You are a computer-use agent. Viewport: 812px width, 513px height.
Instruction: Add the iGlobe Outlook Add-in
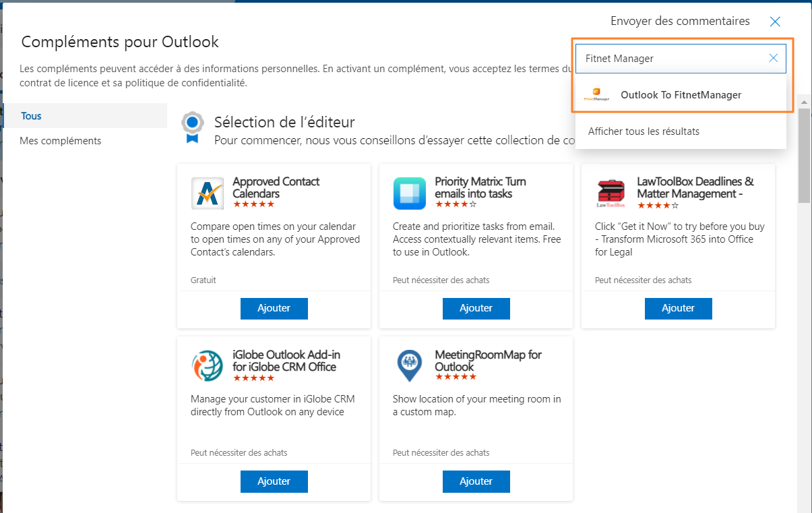point(274,481)
